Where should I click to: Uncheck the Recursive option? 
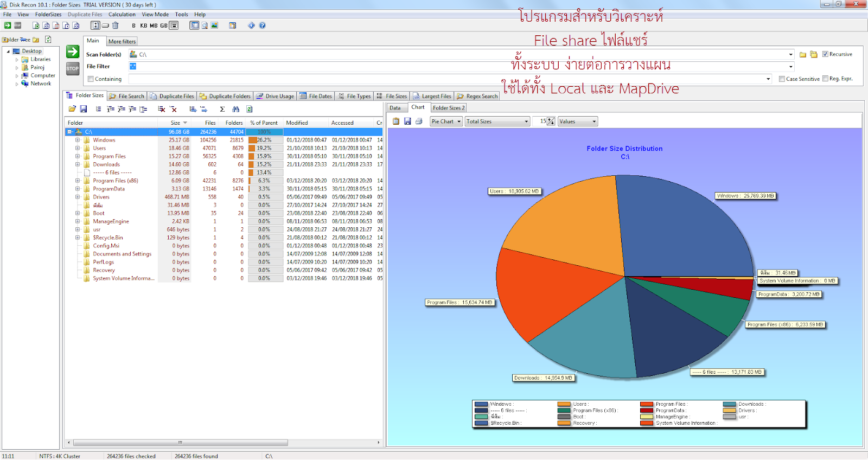click(x=825, y=54)
